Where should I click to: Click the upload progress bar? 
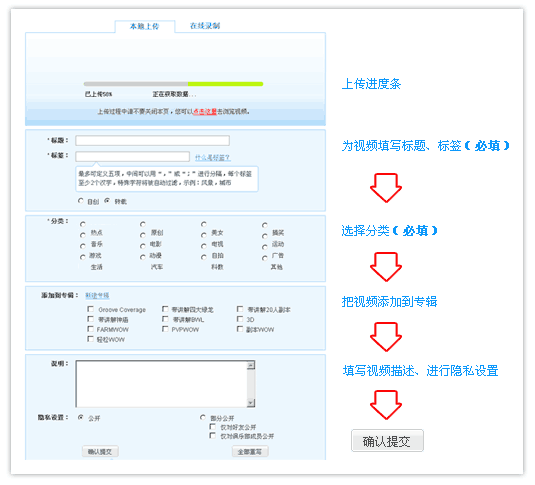[173, 84]
